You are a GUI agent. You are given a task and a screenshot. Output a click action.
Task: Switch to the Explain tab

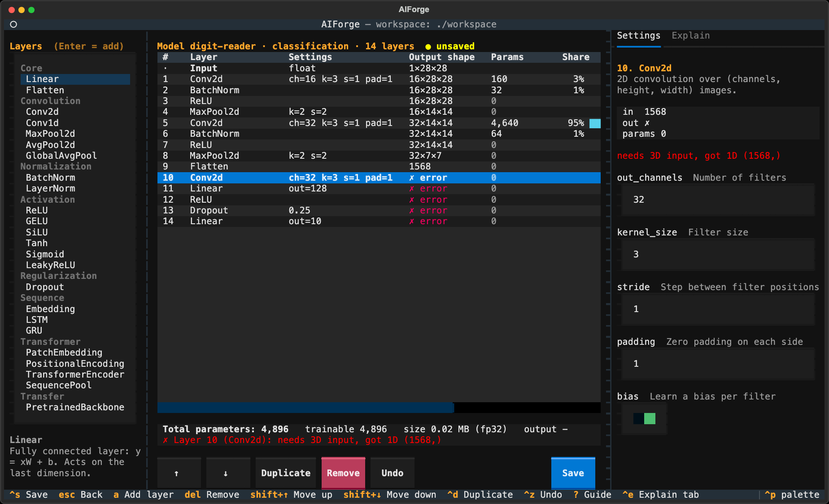click(x=690, y=35)
